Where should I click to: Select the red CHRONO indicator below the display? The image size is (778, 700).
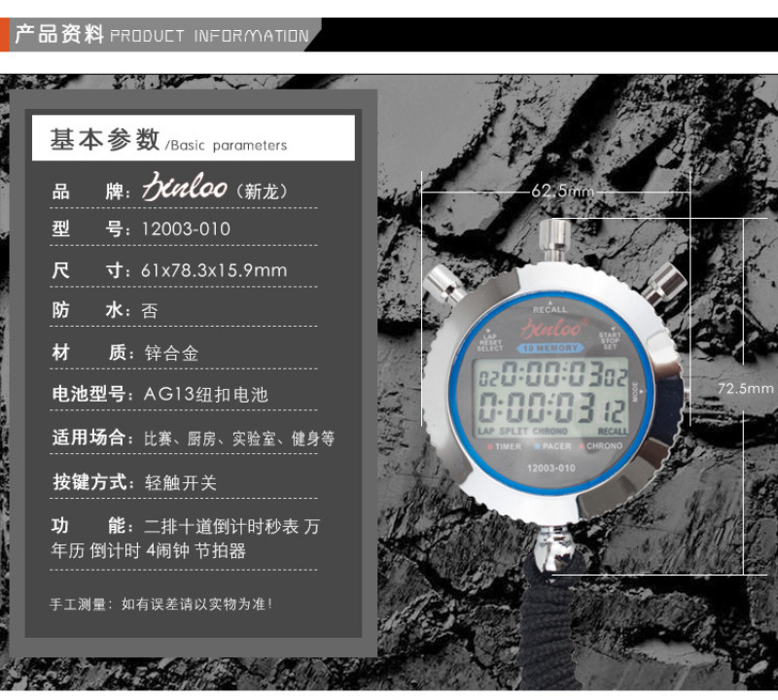(x=604, y=446)
